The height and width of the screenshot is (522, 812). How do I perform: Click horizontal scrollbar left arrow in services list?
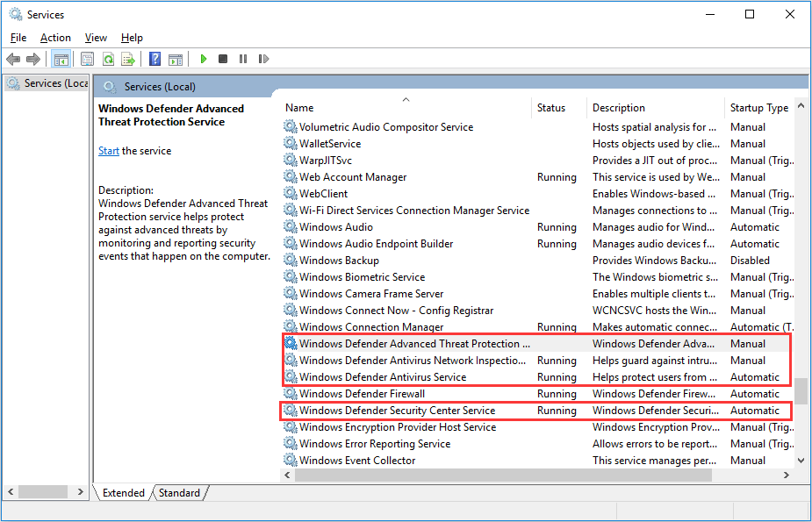[287, 475]
